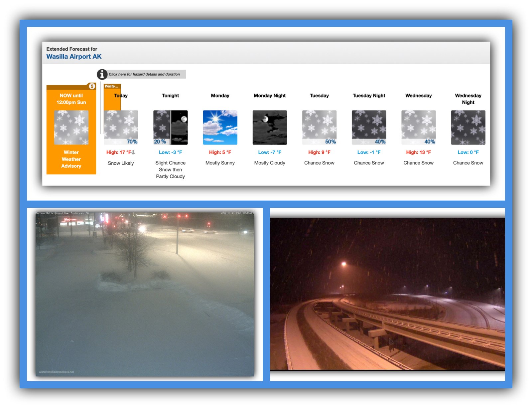
Task: Click the hazard information "i" icon
Action: pyautogui.click(x=101, y=74)
